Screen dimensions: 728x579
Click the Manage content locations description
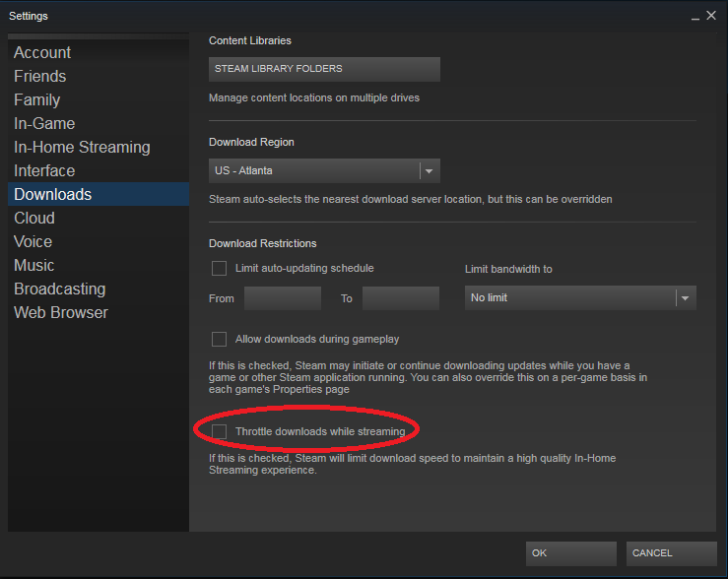[314, 97]
